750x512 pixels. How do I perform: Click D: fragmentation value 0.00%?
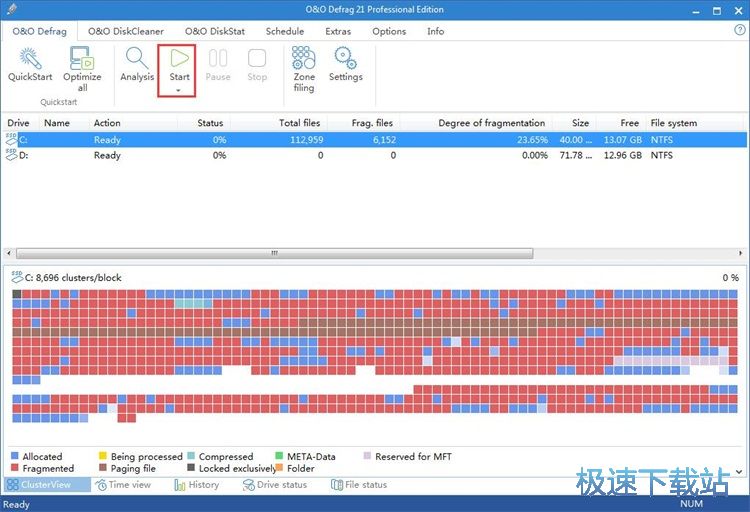click(535, 155)
